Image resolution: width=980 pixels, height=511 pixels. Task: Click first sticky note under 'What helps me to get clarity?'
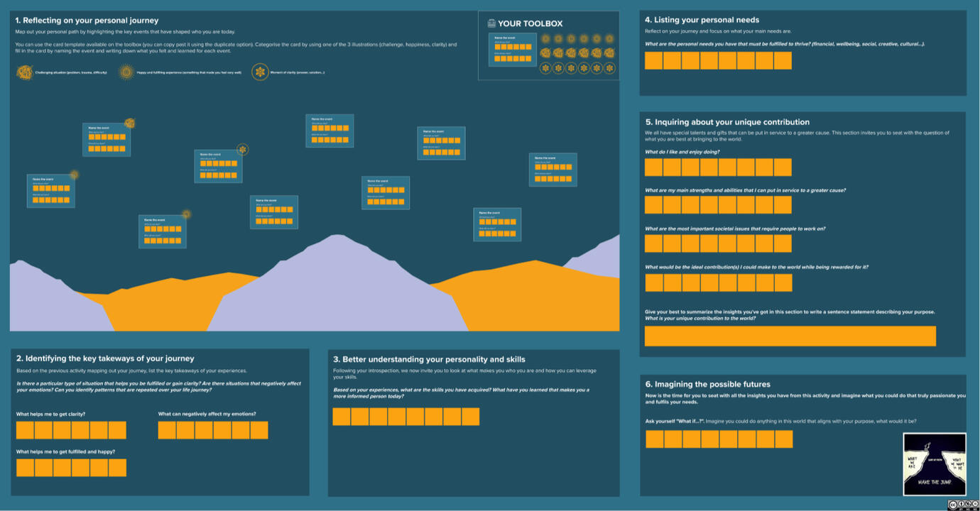click(x=25, y=430)
